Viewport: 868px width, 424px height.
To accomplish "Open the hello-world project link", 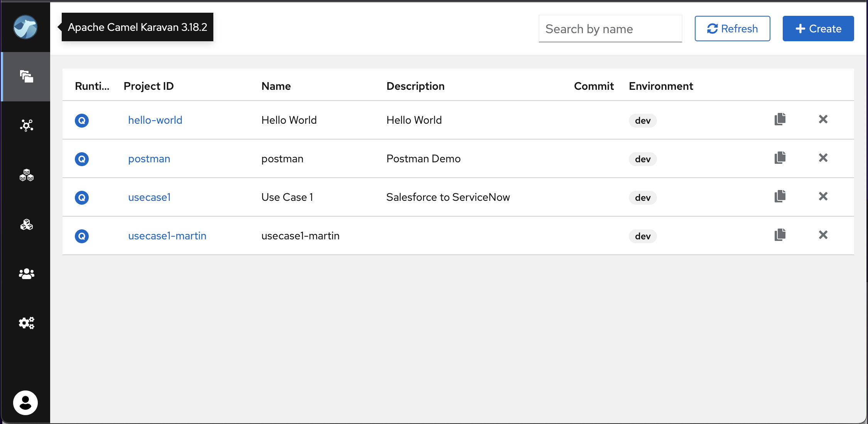I will pos(155,120).
